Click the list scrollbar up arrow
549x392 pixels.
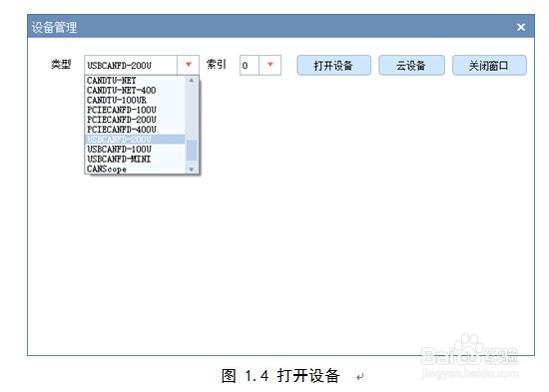[x=192, y=81]
